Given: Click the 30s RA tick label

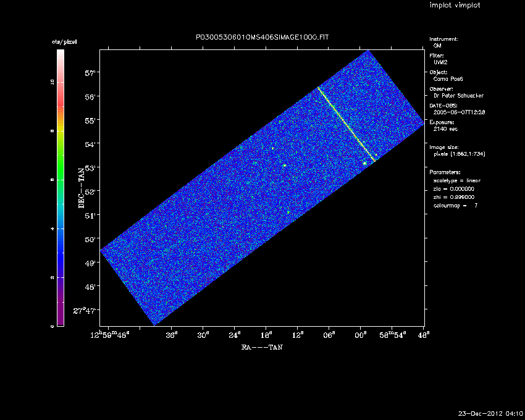Looking at the screenshot, I should (x=203, y=335).
